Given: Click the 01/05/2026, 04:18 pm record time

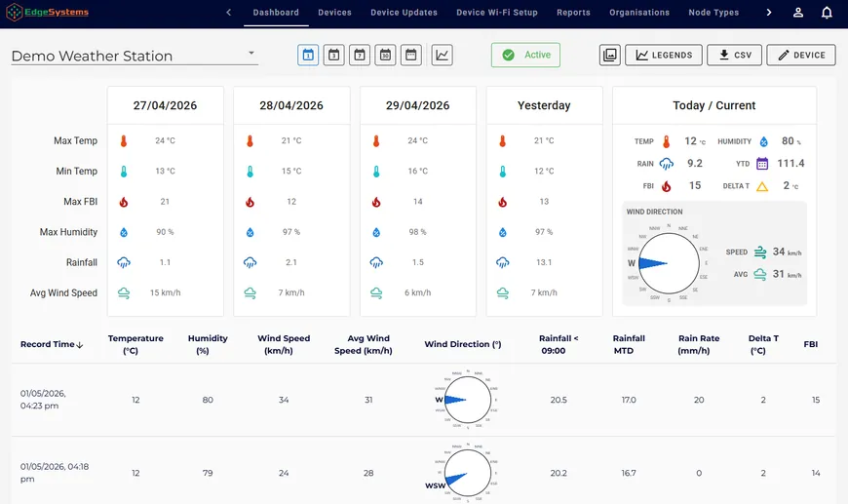Looking at the screenshot, I should click(x=54, y=473).
